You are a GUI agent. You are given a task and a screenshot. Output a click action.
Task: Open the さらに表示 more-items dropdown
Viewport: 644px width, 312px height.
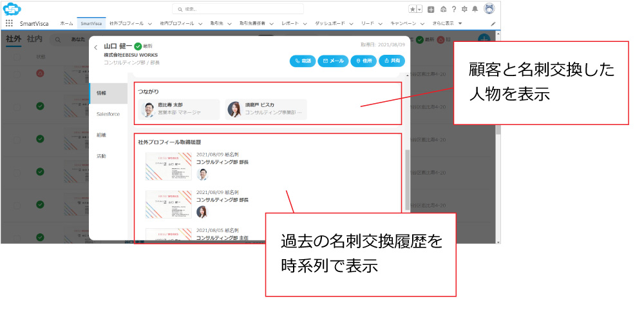pos(448,23)
